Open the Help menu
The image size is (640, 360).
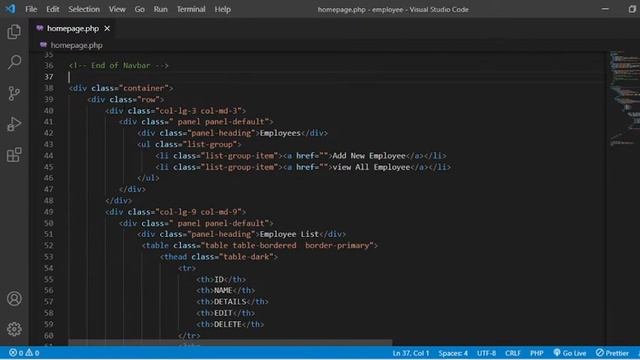click(x=222, y=9)
